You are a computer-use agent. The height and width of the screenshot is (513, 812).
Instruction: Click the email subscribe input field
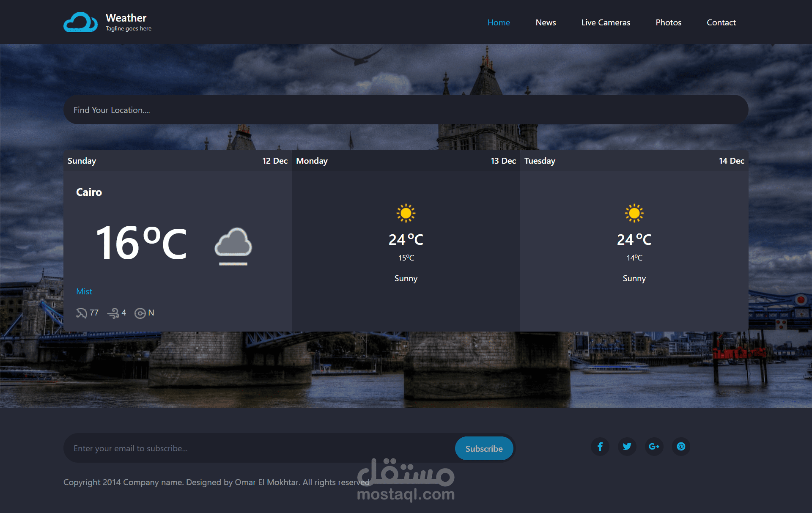pyautogui.click(x=258, y=448)
